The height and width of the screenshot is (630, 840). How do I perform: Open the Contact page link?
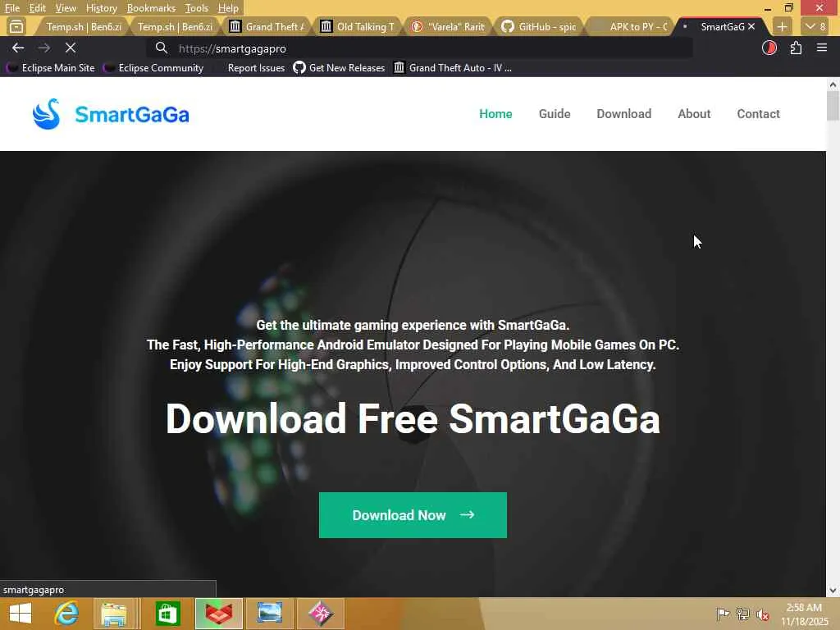coord(759,113)
